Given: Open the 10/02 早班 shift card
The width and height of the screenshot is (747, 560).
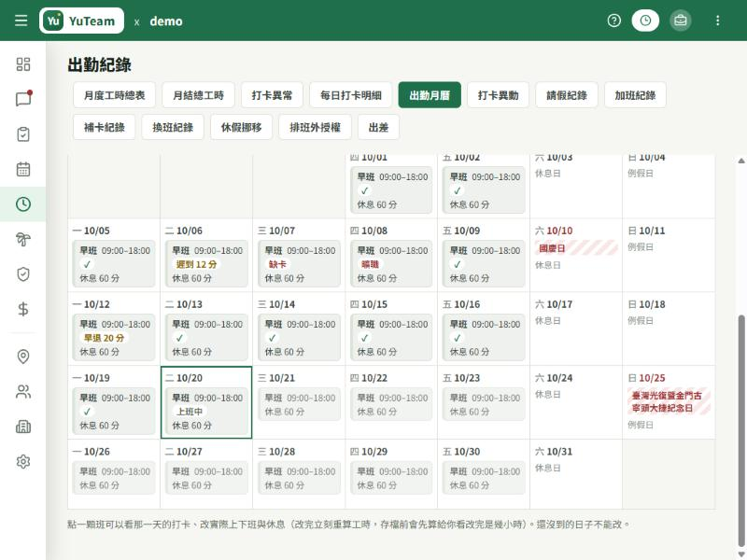Looking at the screenshot, I should [x=484, y=190].
